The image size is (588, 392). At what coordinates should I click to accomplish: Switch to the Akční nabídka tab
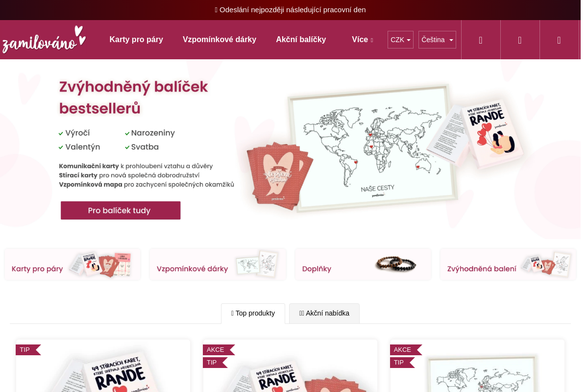click(324, 313)
